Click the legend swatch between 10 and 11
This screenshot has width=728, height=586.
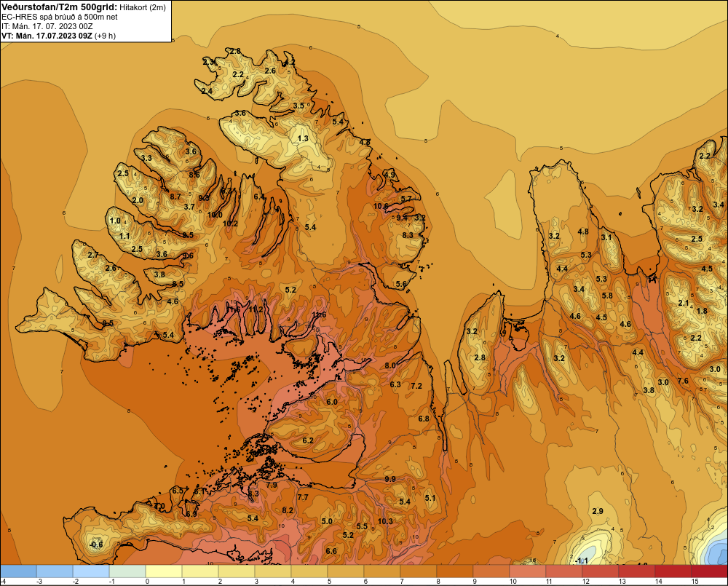click(527, 571)
